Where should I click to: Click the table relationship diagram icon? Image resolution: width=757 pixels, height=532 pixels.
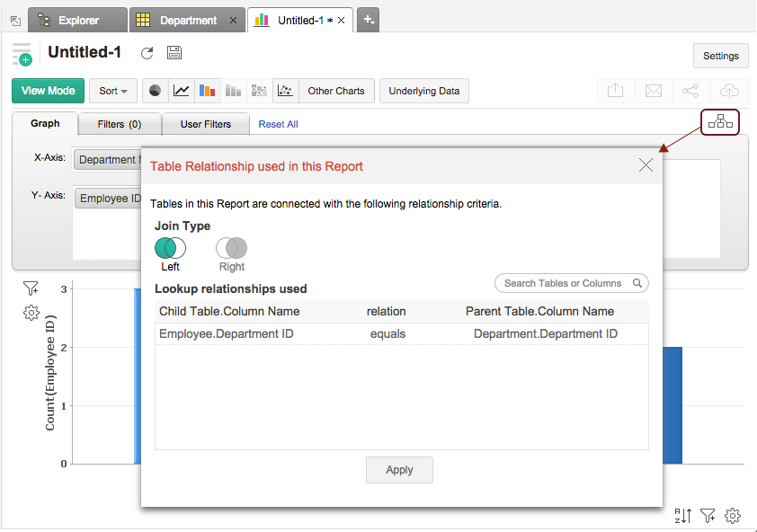719,122
